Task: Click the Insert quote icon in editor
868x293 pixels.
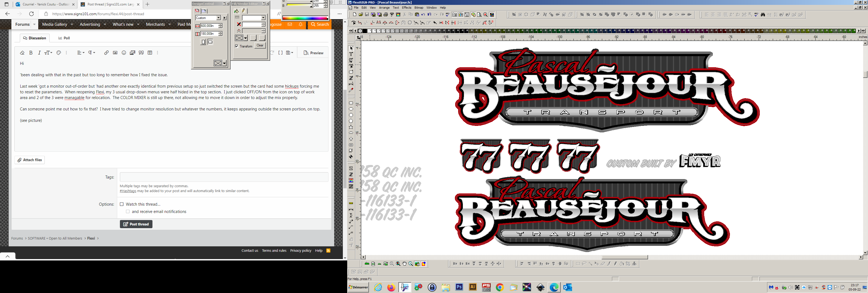Action: pyautogui.click(x=142, y=53)
